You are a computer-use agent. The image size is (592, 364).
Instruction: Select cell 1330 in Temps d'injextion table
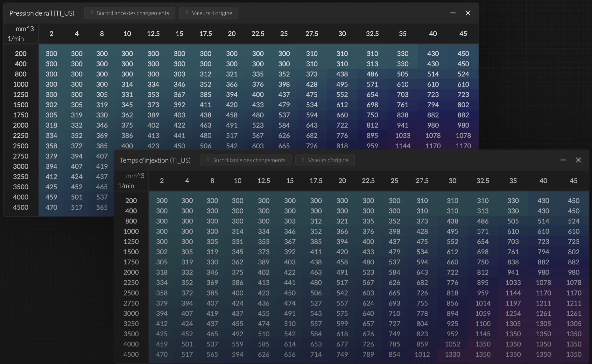[x=452, y=354]
